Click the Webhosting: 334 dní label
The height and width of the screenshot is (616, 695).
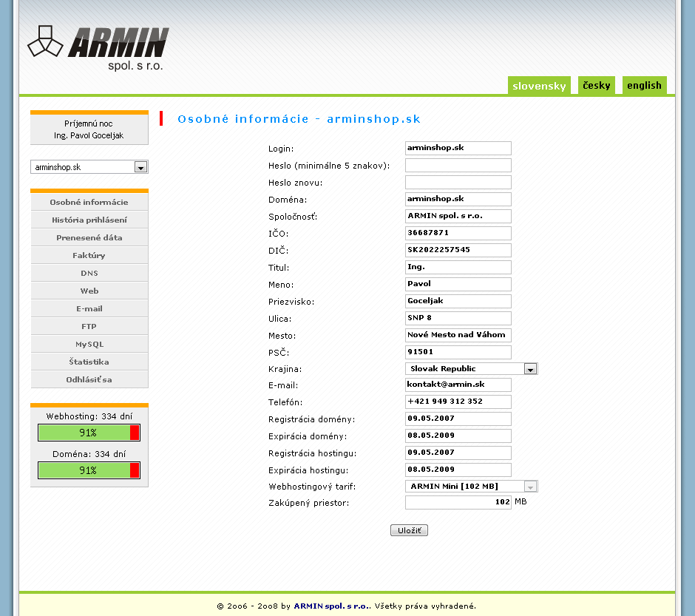(x=89, y=416)
